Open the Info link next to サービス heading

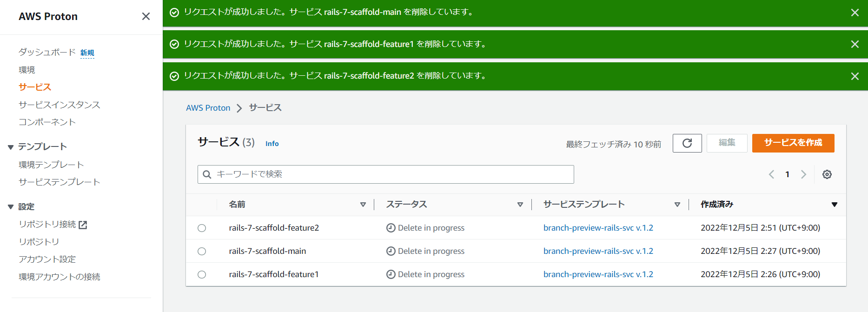[272, 144]
